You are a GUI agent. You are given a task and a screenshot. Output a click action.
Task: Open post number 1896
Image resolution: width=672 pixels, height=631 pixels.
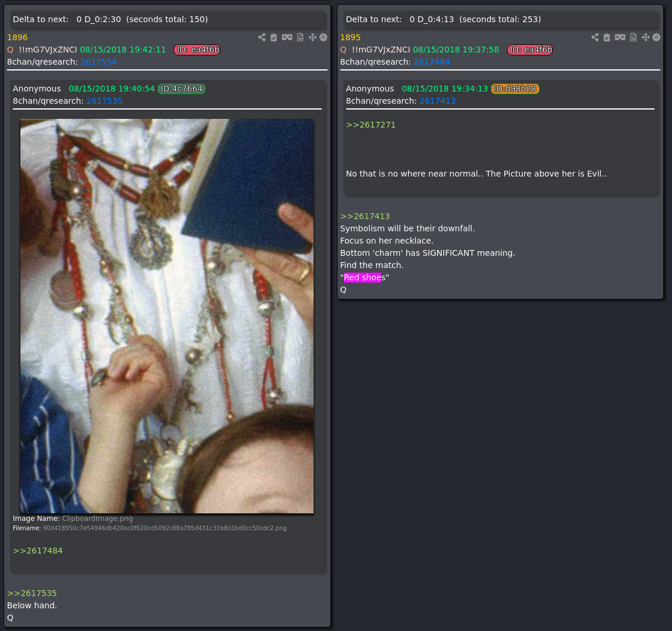[17, 37]
